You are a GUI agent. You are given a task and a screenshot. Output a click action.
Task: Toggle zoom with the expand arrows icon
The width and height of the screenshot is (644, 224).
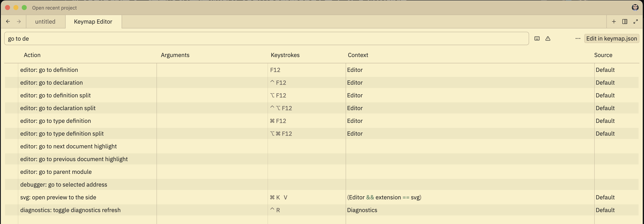click(x=635, y=22)
